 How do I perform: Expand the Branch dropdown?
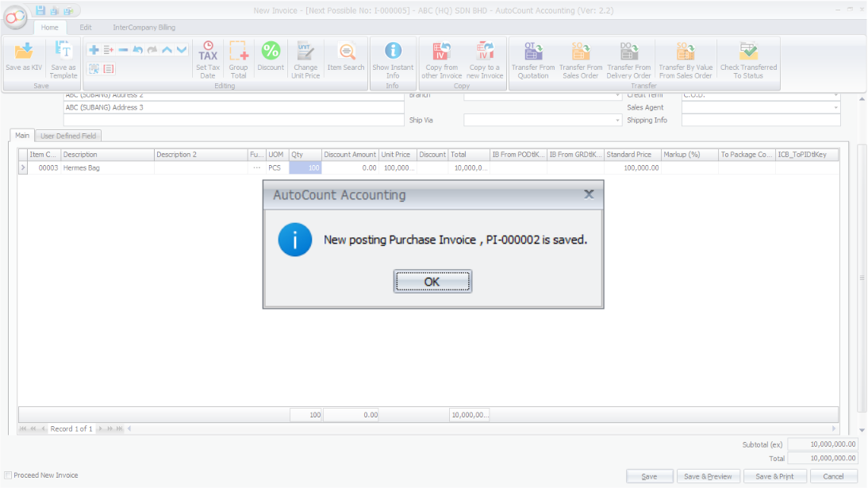(x=618, y=95)
